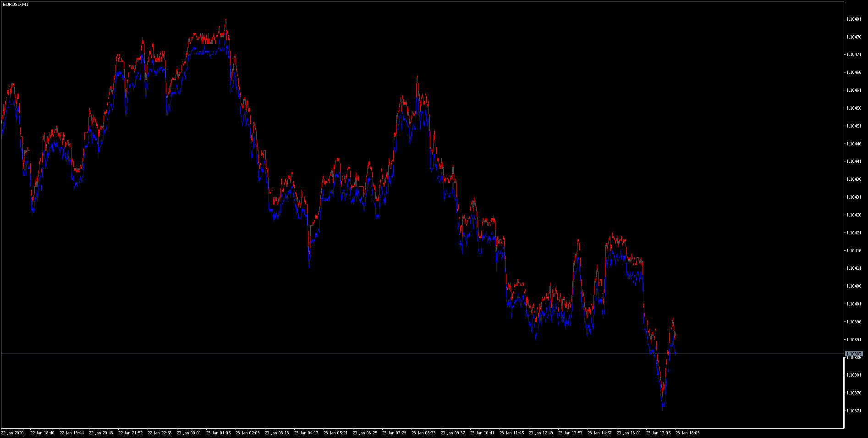The height and width of the screenshot is (438, 868).
Task: Click price axis label 1.10441
Action: coord(854,161)
